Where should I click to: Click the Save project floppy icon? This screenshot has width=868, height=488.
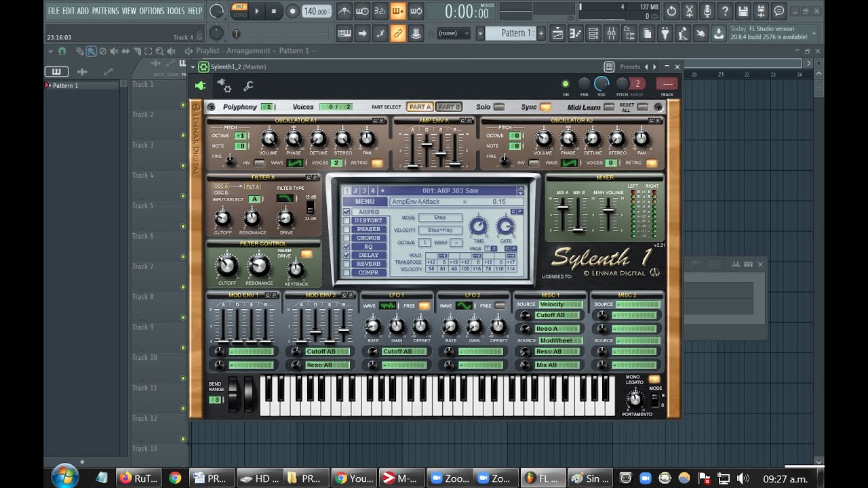point(743,11)
